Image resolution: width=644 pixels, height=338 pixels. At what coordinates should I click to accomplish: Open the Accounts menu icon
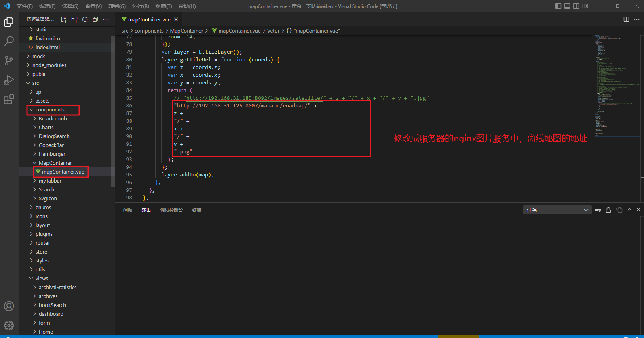(x=9, y=306)
